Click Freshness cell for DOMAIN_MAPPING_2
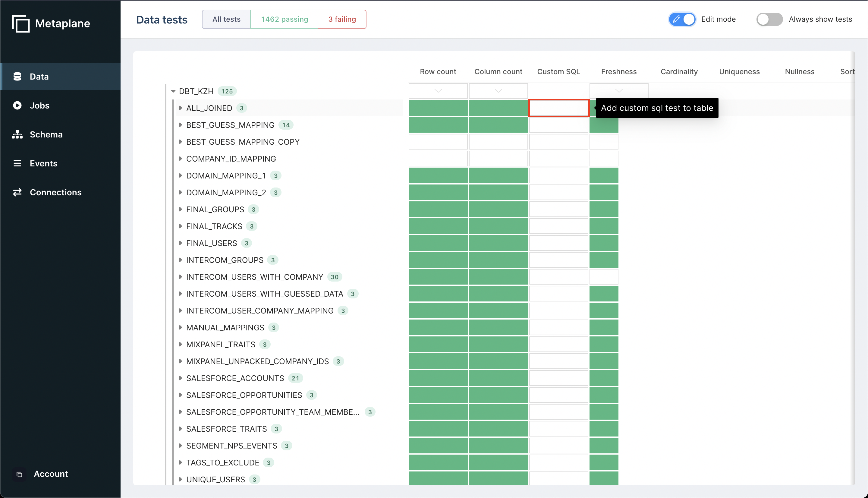Image resolution: width=868 pixels, height=498 pixels. tap(604, 192)
